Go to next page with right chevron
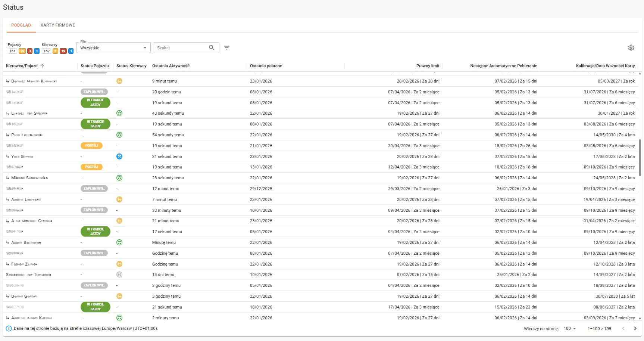 pos(635,329)
